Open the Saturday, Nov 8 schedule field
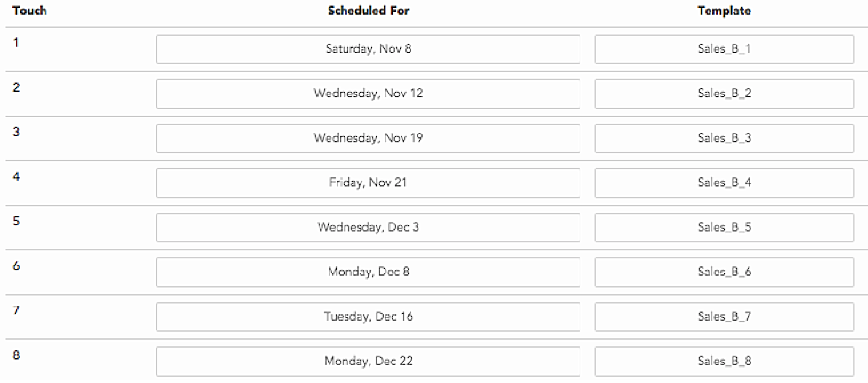The width and height of the screenshot is (868, 383). [369, 49]
